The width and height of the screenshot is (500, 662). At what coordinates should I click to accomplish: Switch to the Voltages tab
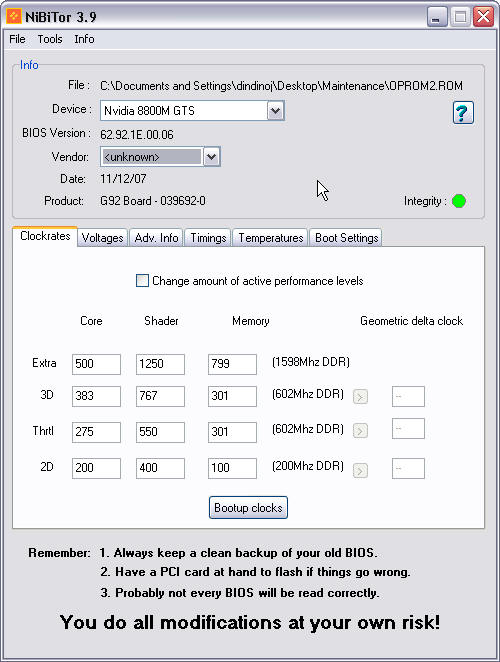coord(103,238)
